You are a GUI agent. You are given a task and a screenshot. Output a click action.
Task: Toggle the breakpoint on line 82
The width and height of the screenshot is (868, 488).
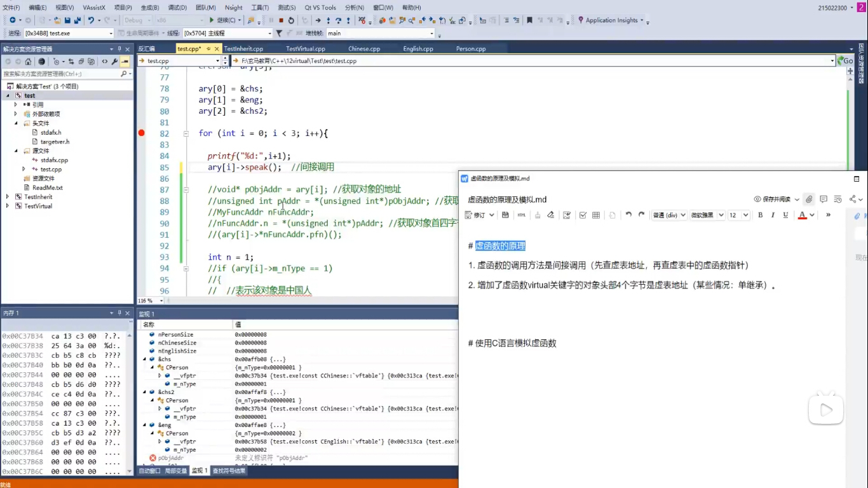[142, 133]
